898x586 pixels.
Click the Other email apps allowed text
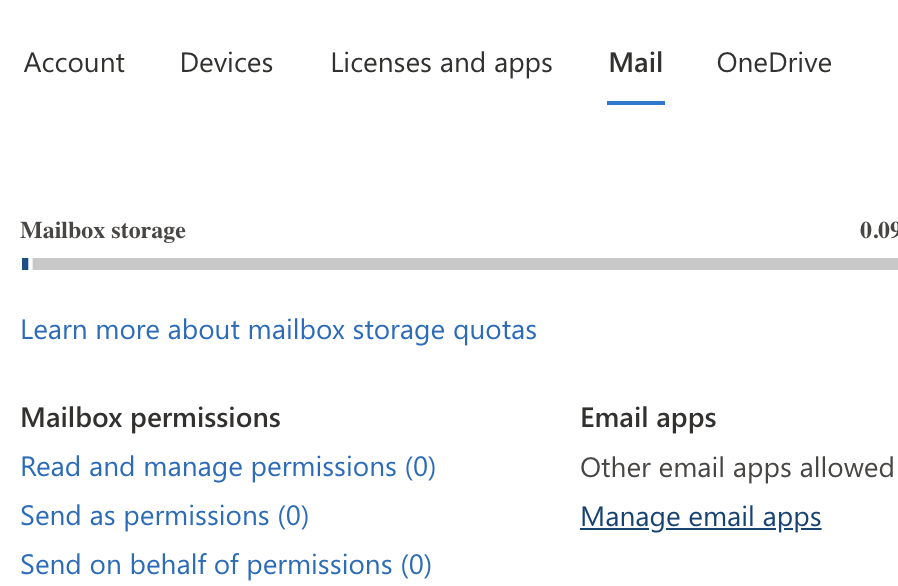coord(737,466)
